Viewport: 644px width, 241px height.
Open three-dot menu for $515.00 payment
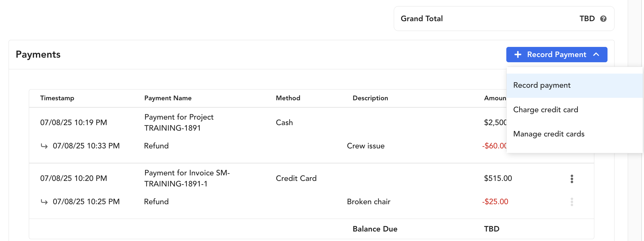(x=572, y=179)
